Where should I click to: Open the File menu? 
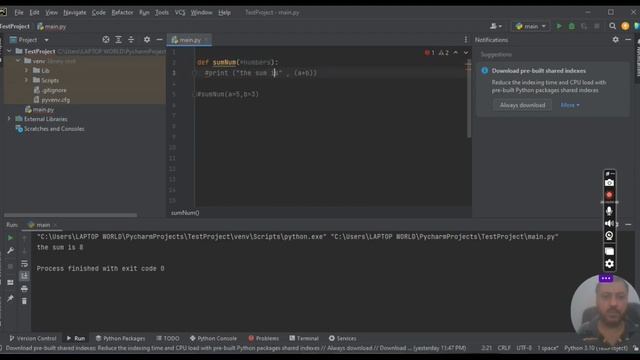[19, 12]
